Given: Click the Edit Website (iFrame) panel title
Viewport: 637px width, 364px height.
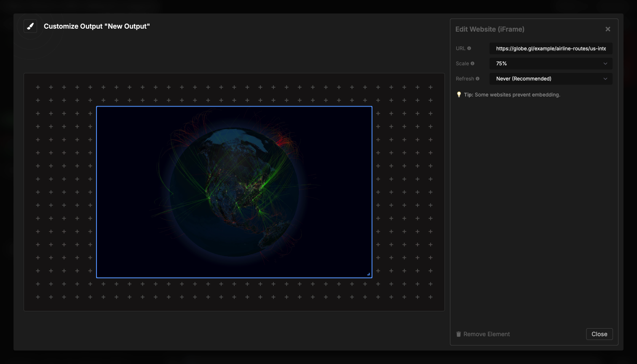Looking at the screenshot, I should coord(490,29).
